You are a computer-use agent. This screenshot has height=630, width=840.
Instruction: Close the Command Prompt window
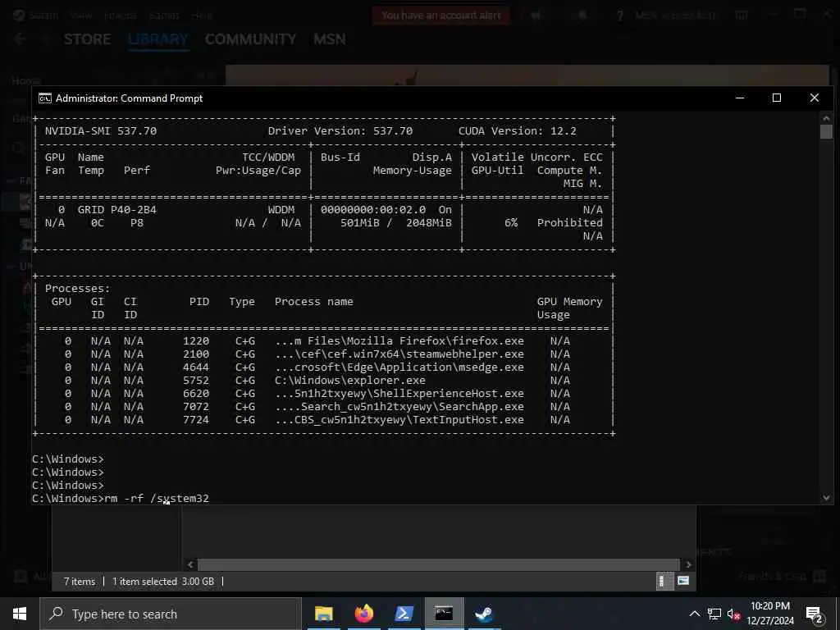(815, 98)
